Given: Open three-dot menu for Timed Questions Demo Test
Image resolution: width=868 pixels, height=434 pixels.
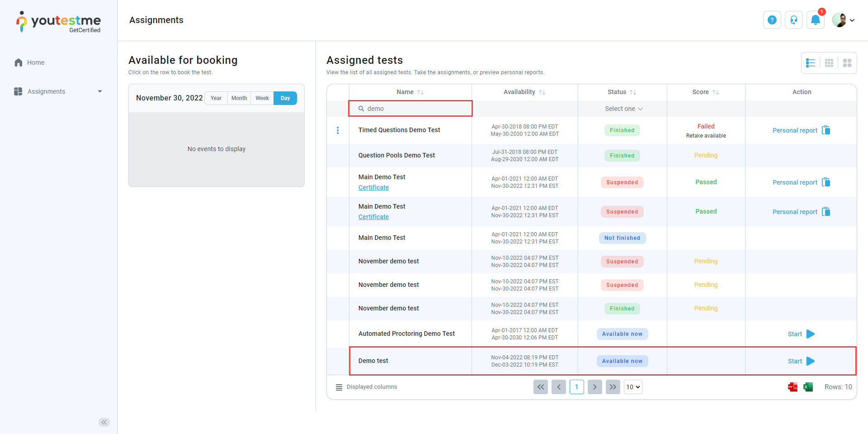Looking at the screenshot, I should click(338, 130).
